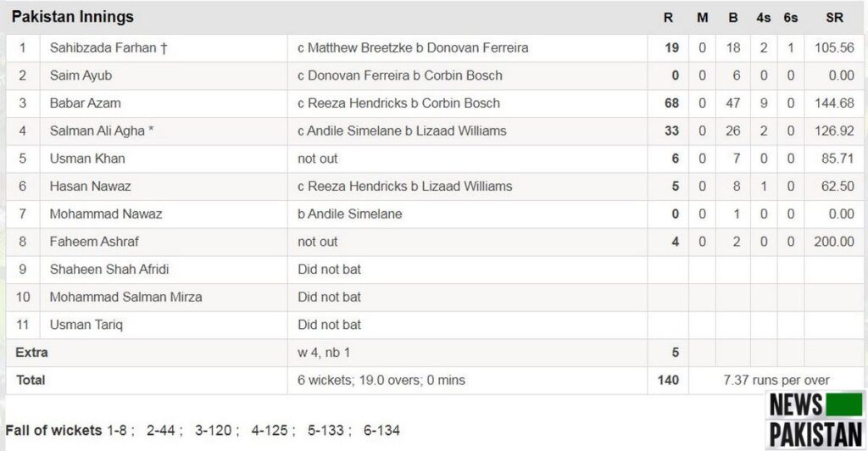Viewport: 868px width, 451px height.
Task: Click the Fall of wickets label
Action: pyautogui.click(x=53, y=430)
